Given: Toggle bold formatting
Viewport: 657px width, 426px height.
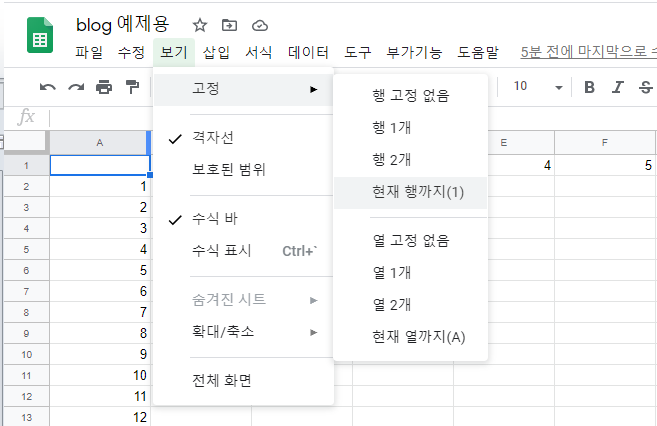Looking at the screenshot, I should click(x=589, y=87).
